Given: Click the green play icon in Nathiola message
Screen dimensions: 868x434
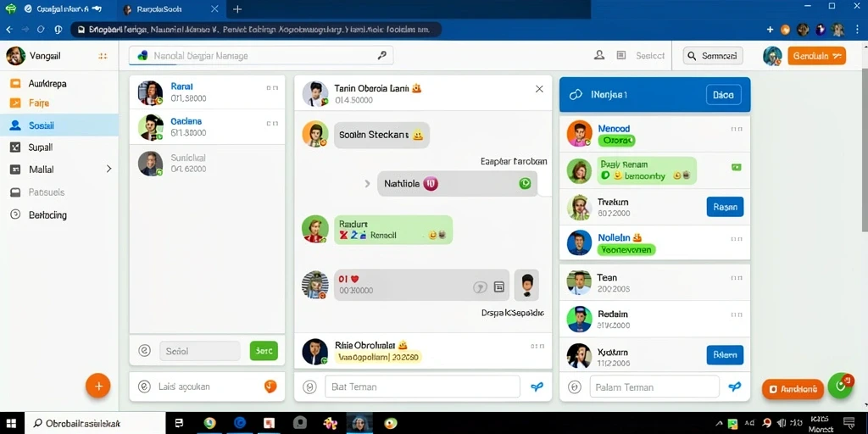Looking at the screenshot, I should coord(525,183).
